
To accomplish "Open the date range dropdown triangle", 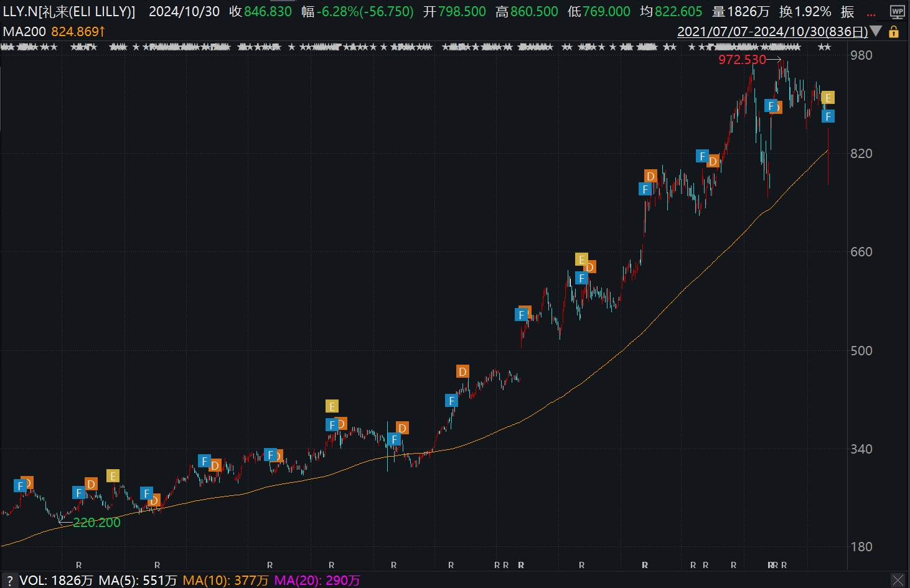I will tap(876, 31).
